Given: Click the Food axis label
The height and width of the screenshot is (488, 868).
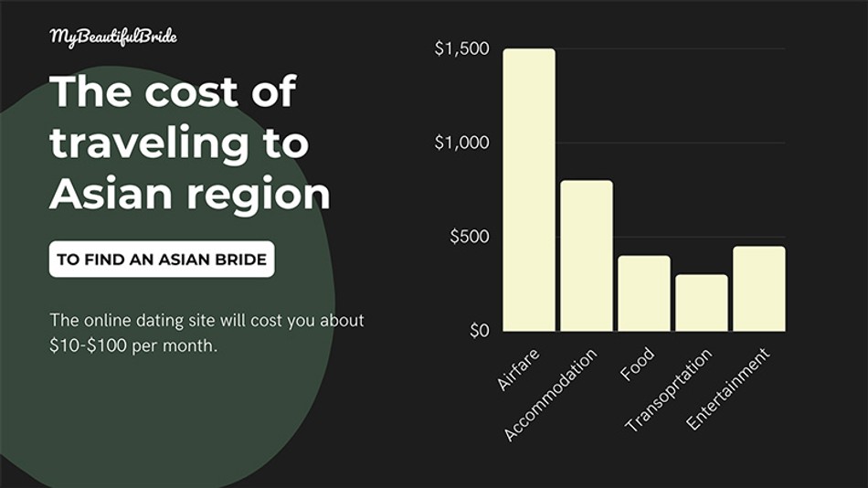Looking at the screenshot, I should pos(637,364).
